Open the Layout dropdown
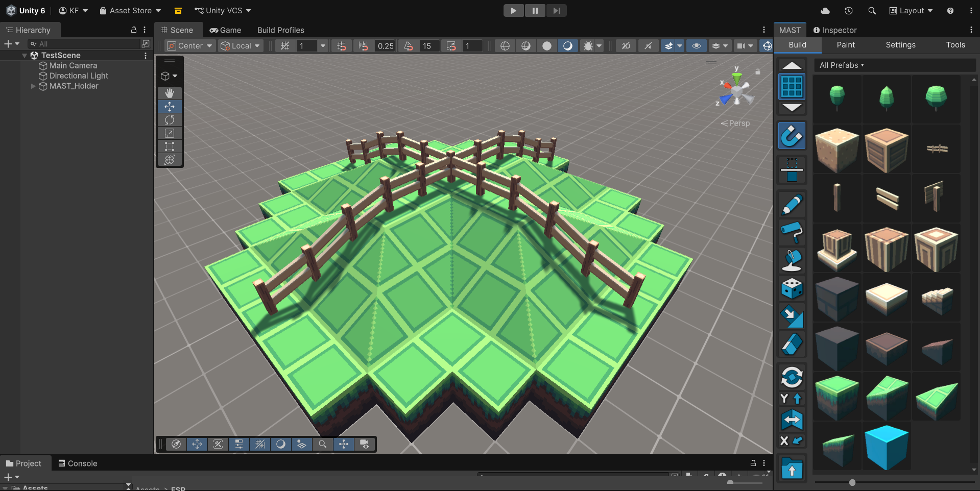 911,11
